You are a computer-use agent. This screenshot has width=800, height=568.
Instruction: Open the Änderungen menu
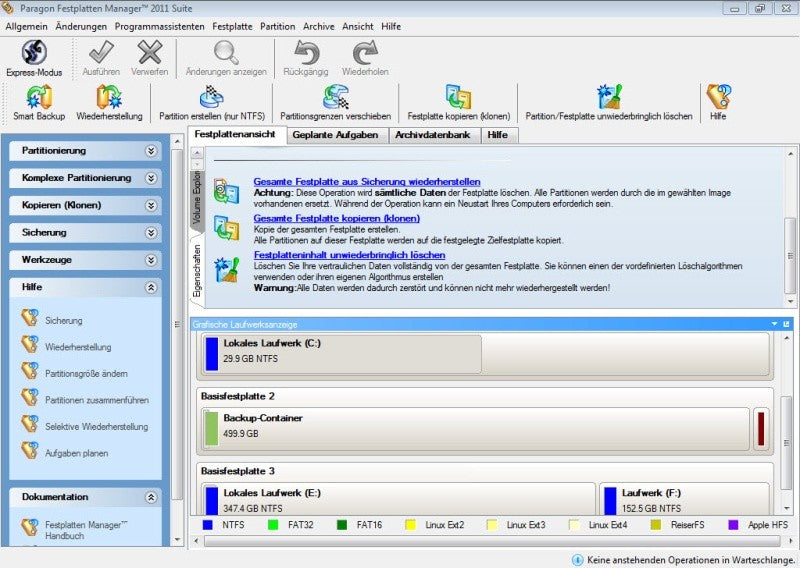tap(81, 27)
